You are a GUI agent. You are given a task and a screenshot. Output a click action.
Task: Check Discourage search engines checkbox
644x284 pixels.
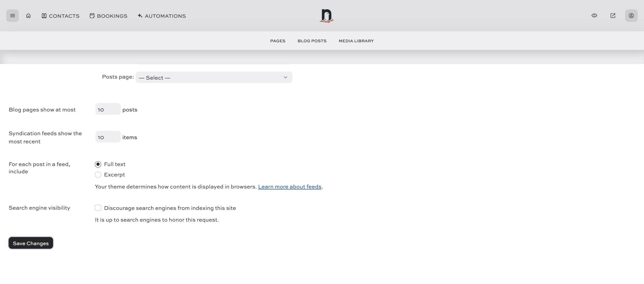click(x=98, y=208)
